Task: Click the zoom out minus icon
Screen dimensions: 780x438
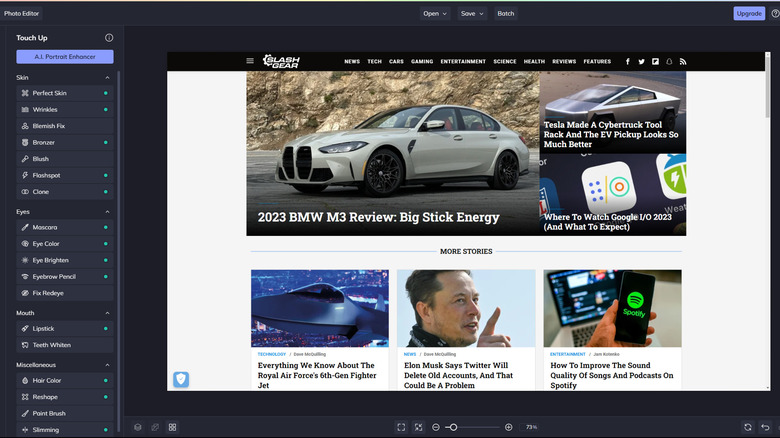Action: point(436,427)
